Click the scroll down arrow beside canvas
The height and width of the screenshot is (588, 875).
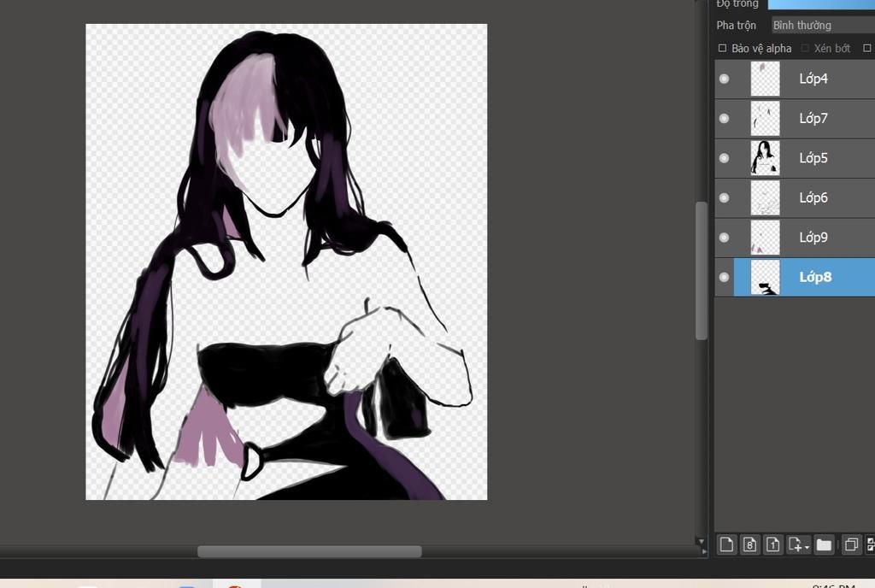(x=702, y=542)
